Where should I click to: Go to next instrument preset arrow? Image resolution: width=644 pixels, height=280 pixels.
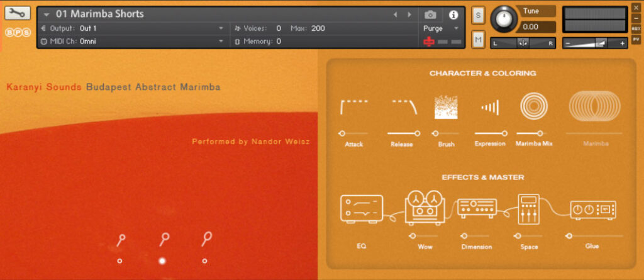(x=409, y=14)
